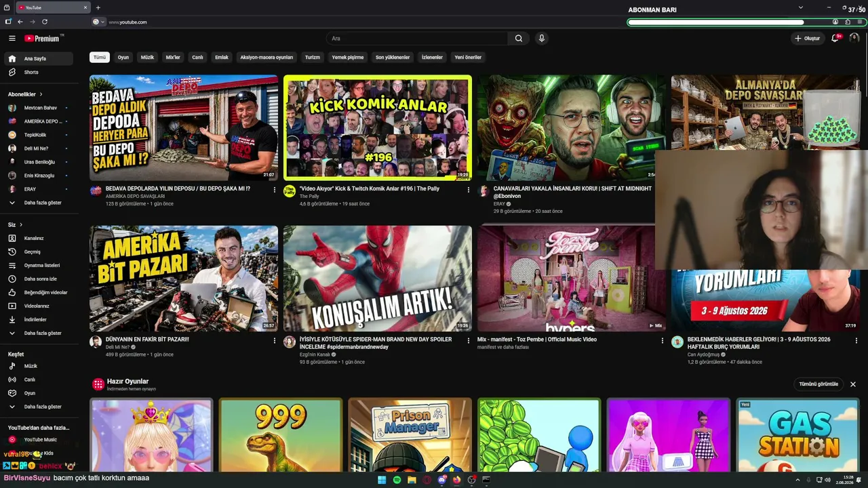
Task: Open options for BEDAVA DEPOLARDA video
Action: (275, 190)
